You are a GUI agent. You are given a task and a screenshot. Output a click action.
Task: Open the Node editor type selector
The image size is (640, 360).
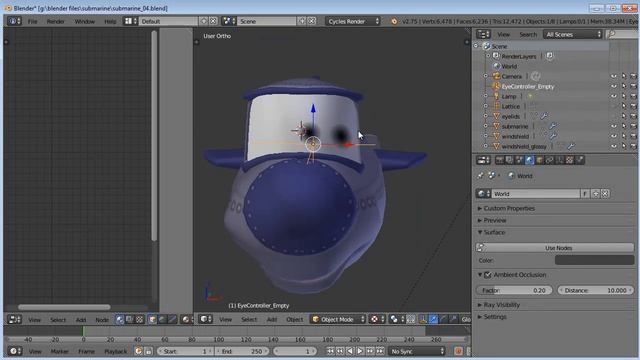[x=14, y=320]
